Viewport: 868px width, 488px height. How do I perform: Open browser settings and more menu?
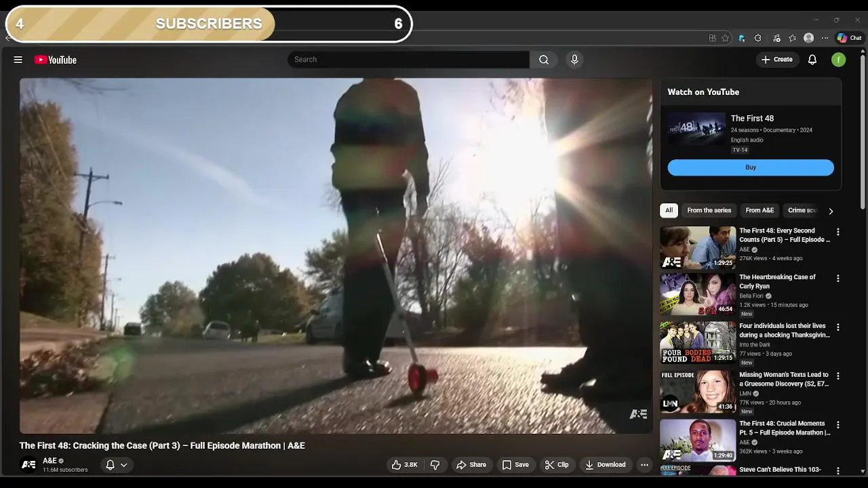pos(825,38)
